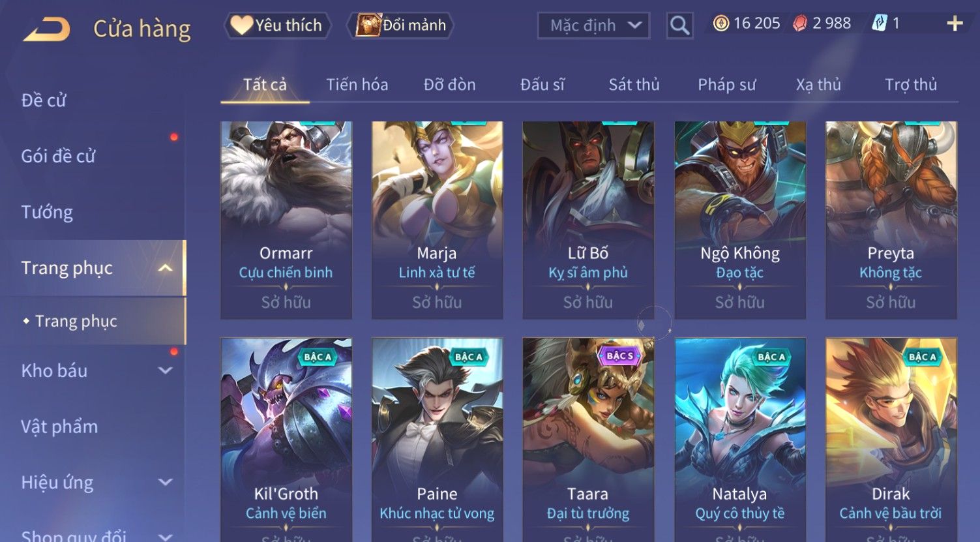Tap the gold coin balance icon
This screenshot has width=980, height=542.
720,24
